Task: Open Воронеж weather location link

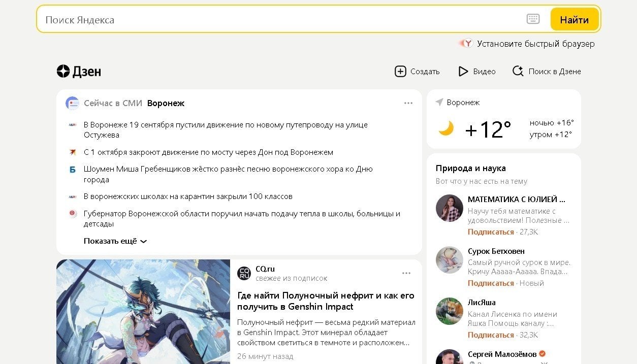Action: click(463, 102)
